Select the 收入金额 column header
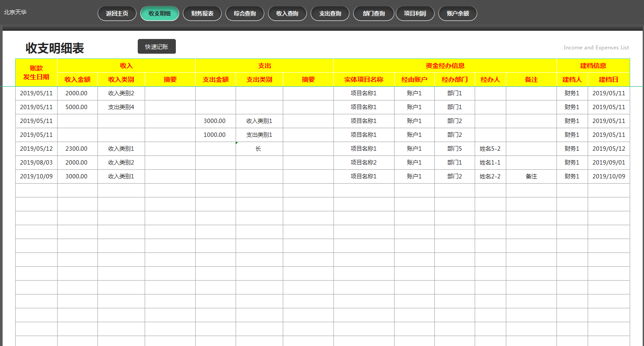Screen dimensions: 644x346 [78, 80]
